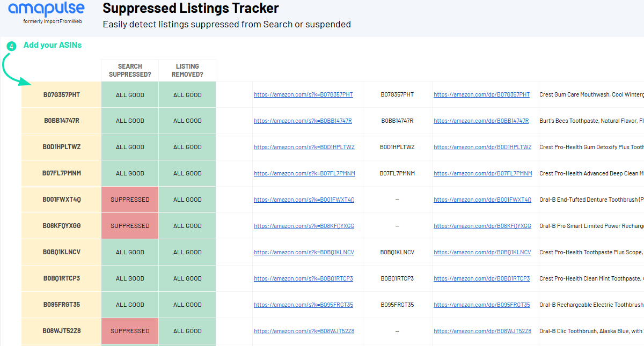Screen dimensions: 644x346
Task: Open product dp link for B095FRGT35
Action: pyautogui.click(x=481, y=305)
